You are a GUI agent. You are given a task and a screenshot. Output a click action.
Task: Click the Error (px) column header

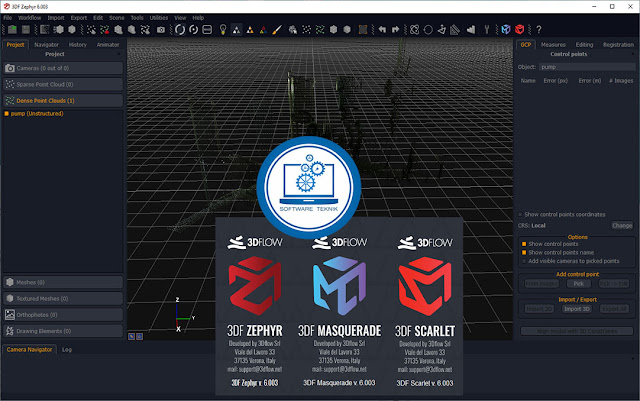(x=556, y=81)
